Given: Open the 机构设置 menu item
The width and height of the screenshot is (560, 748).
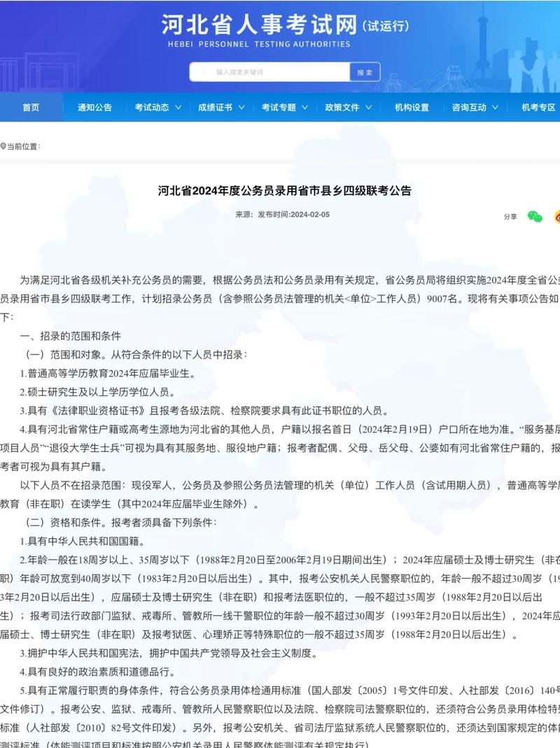Looking at the screenshot, I should coord(412,107).
